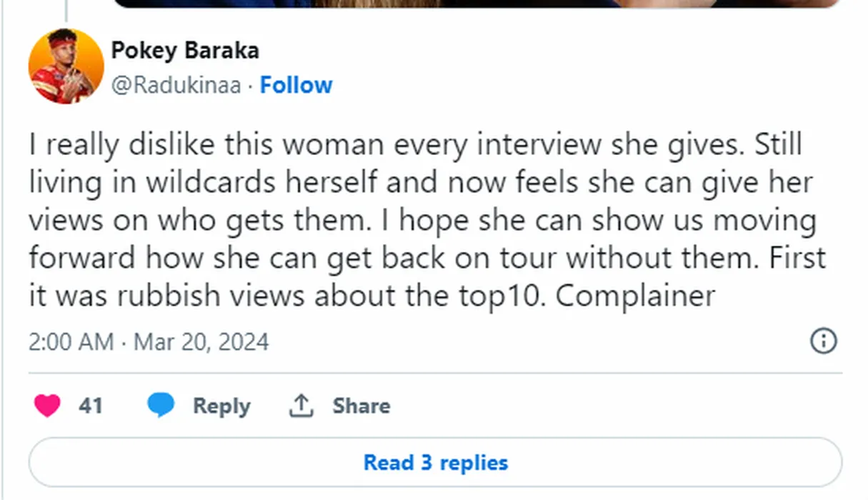Open Pokey Baraka's profile avatar
The width and height of the screenshot is (868, 500).
[66, 66]
